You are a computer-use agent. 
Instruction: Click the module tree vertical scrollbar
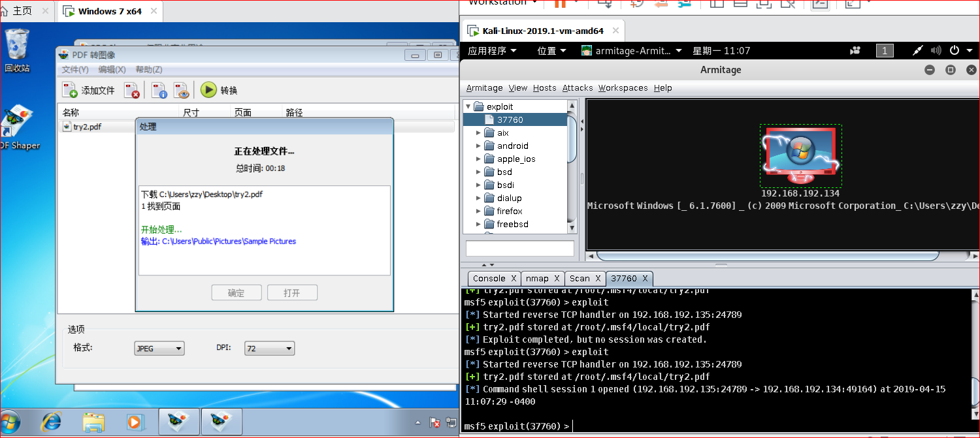click(x=572, y=166)
